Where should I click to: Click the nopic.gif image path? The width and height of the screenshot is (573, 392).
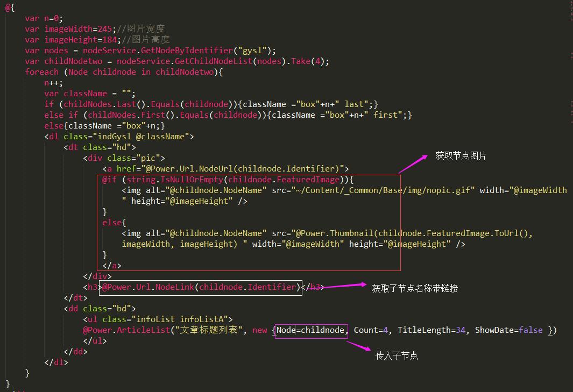point(383,190)
